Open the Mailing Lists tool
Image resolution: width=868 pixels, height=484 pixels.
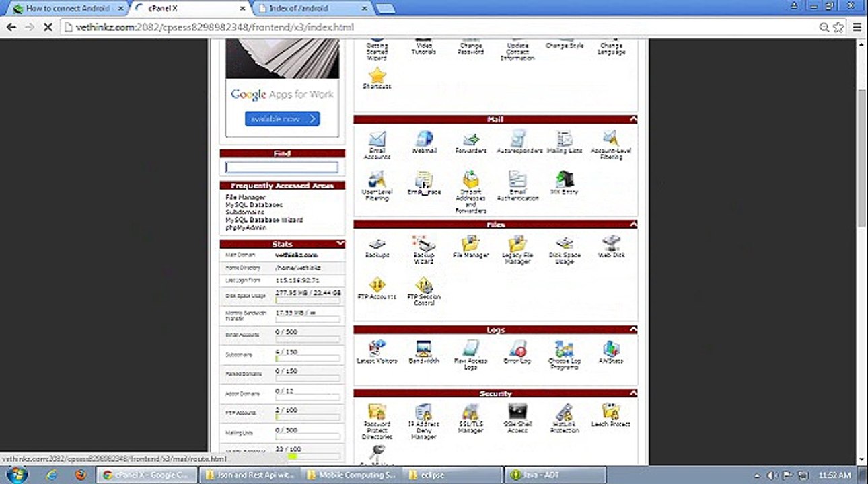coord(565,143)
